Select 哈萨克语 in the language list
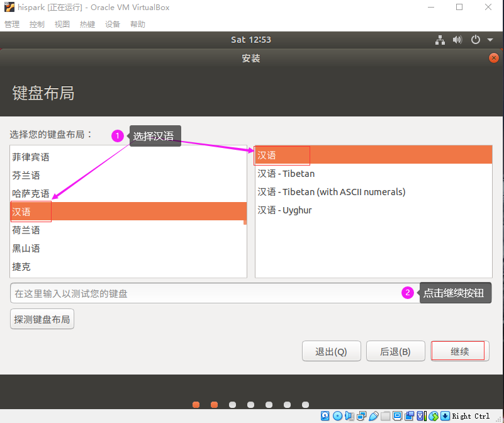This screenshot has height=423, width=504. [128, 194]
